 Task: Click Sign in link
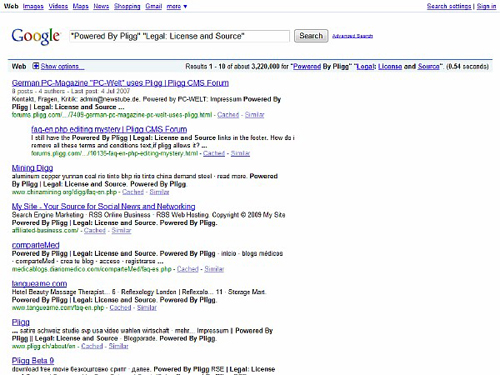point(486,6)
